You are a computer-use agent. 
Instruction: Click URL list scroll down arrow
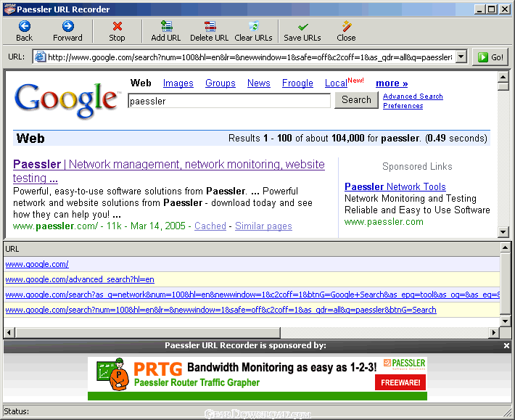tap(505, 321)
